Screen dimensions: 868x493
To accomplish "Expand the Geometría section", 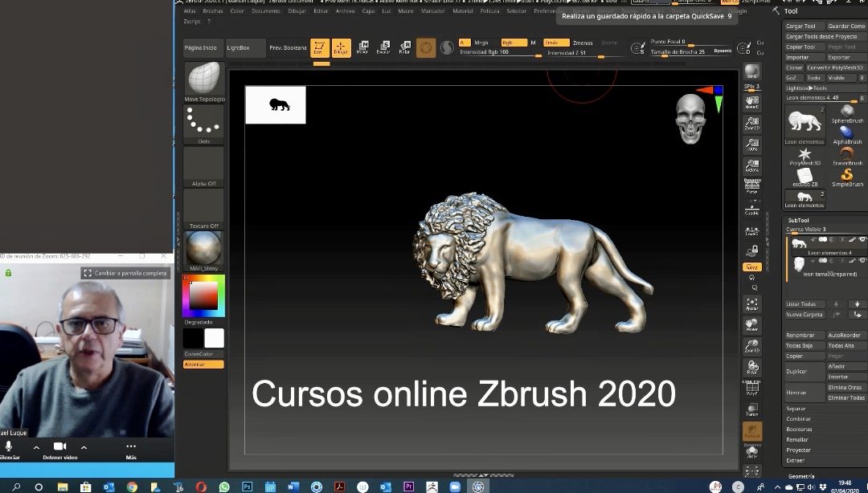I will click(802, 475).
